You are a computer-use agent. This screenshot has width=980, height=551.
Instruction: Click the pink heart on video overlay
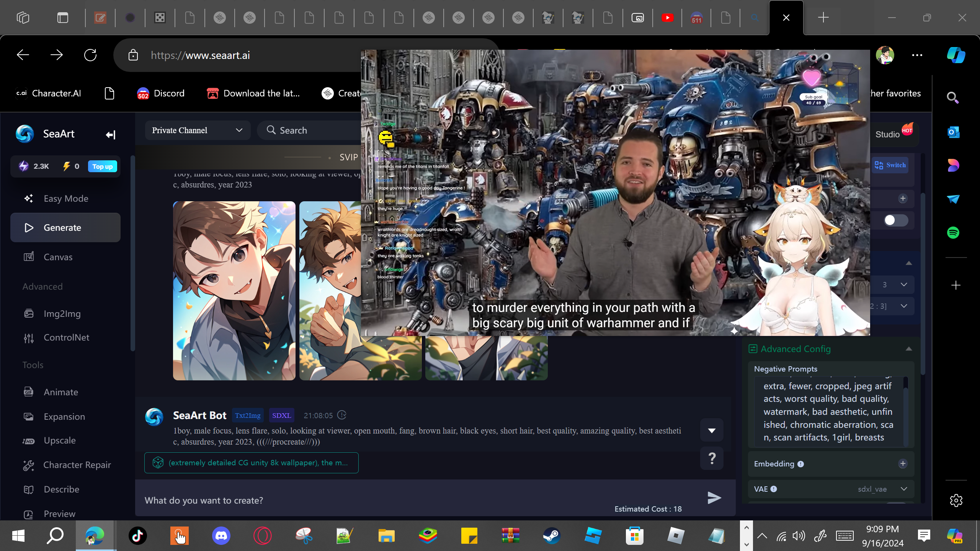click(811, 78)
